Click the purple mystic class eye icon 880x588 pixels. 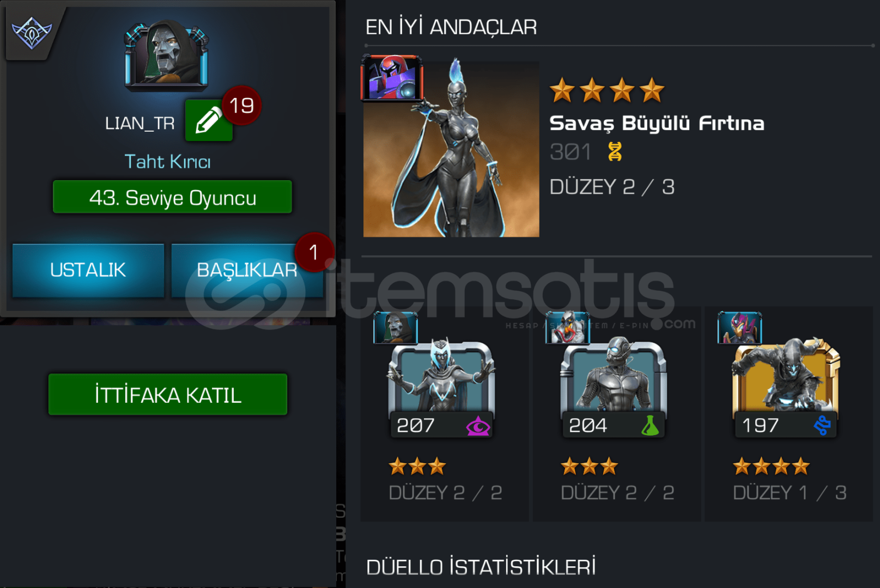pos(478,426)
